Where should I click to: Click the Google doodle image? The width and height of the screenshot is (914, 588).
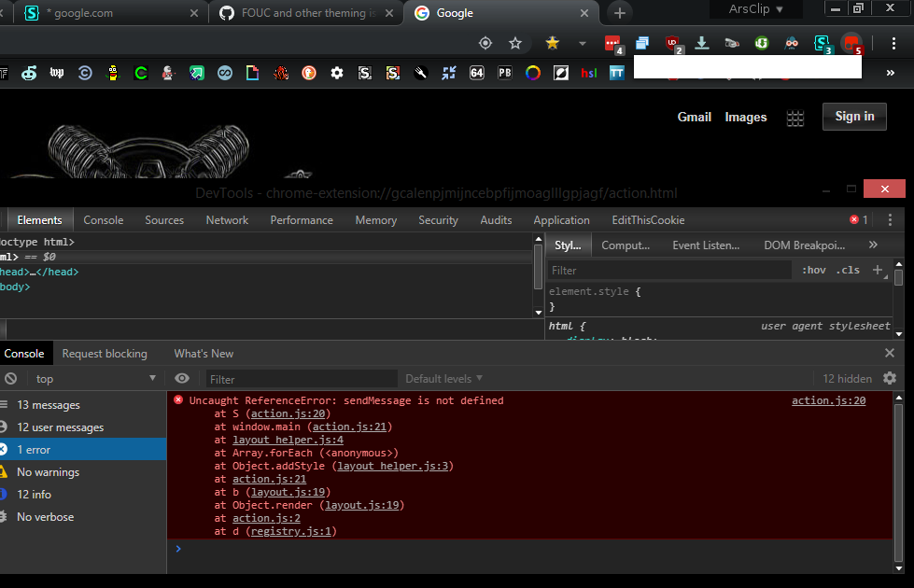click(x=158, y=150)
